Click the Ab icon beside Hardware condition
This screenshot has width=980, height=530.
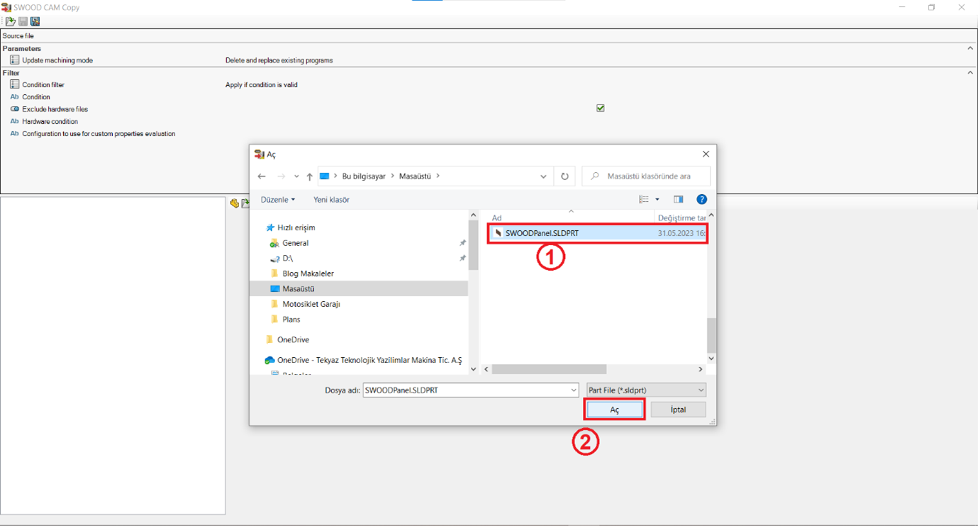pyautogui.click(x=14, y=121)
